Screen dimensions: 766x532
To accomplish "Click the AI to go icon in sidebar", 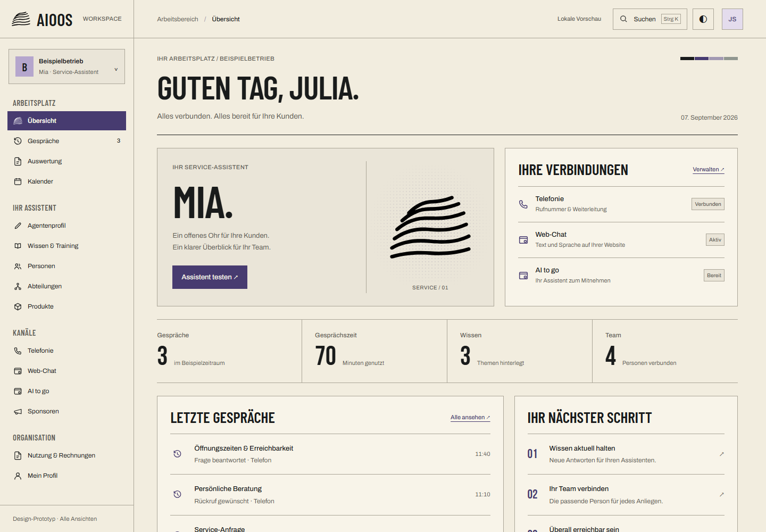I will 18,391.
